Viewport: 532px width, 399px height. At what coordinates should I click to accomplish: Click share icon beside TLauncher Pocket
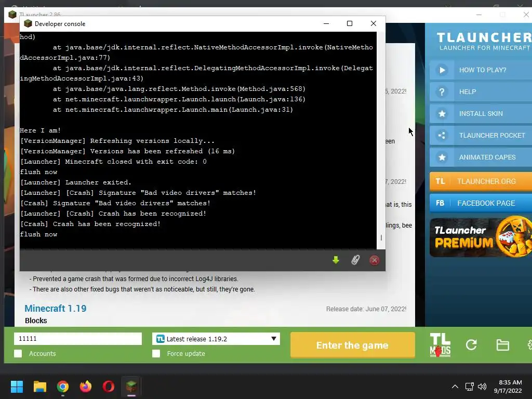click(x=442, y=136)
